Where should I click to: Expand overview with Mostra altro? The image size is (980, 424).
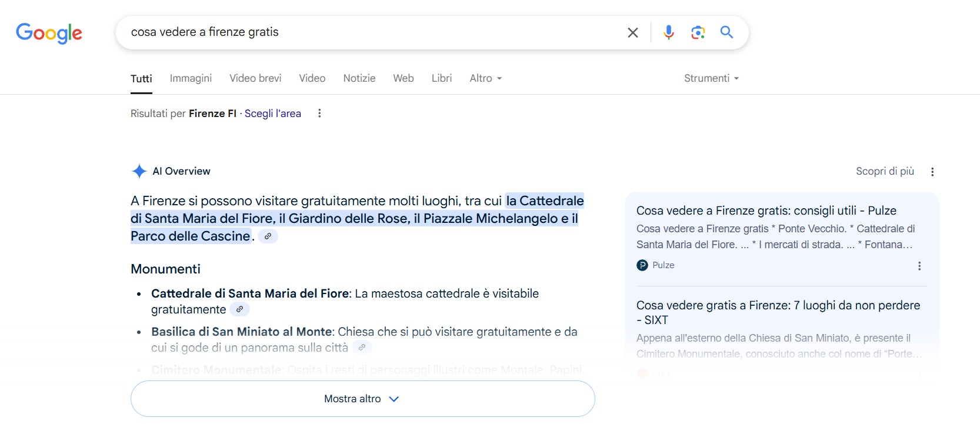(362, 399)
